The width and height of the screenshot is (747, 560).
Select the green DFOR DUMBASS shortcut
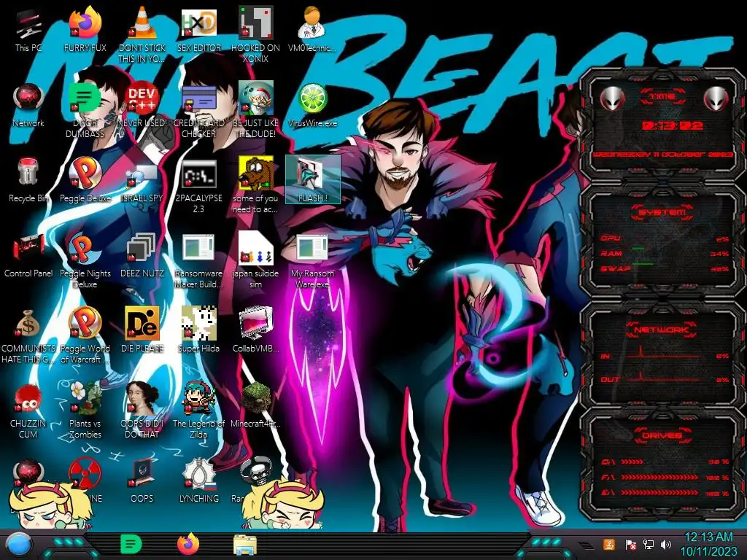[x=85, y=109]
